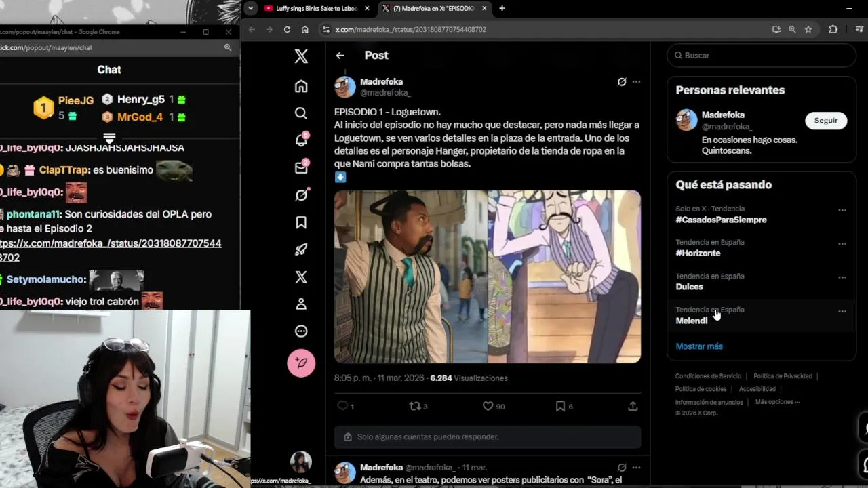
Task: Open Profile person icon in sidebar
Action: pos(301,304)
